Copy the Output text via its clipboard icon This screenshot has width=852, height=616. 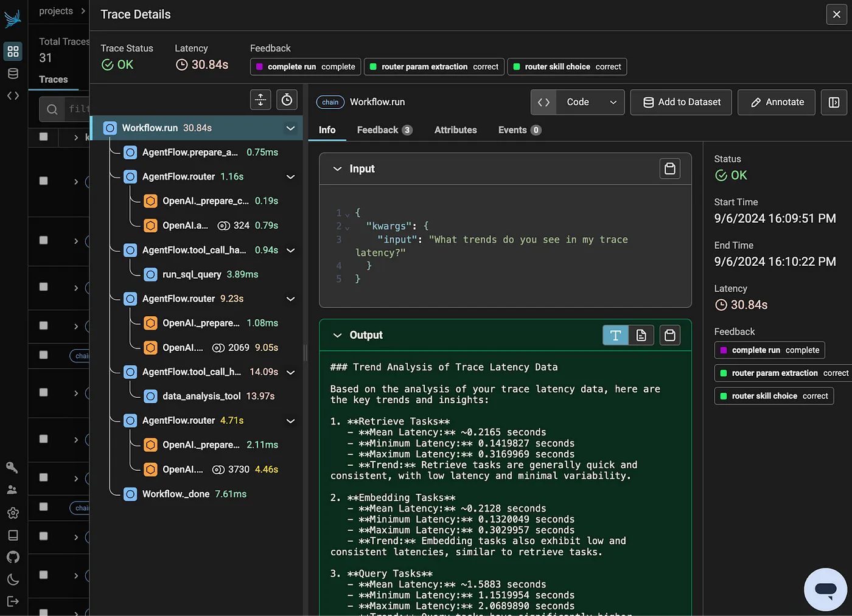coord(669,335)
